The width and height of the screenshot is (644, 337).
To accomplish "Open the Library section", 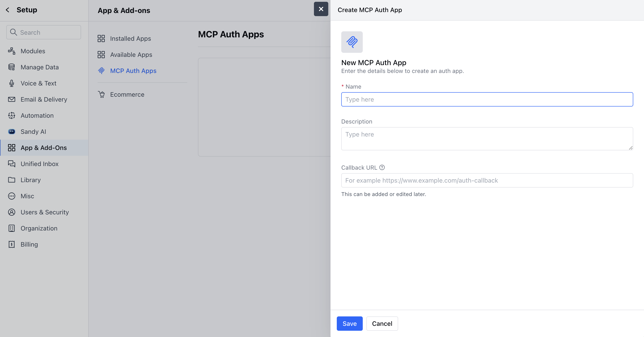I will 44,180.
